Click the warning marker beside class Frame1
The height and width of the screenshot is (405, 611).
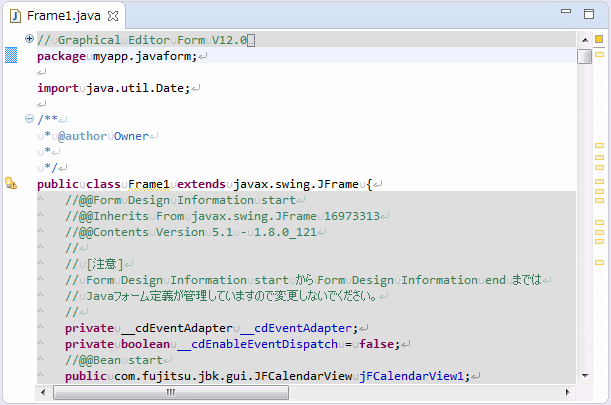click(x=11, y=183)
